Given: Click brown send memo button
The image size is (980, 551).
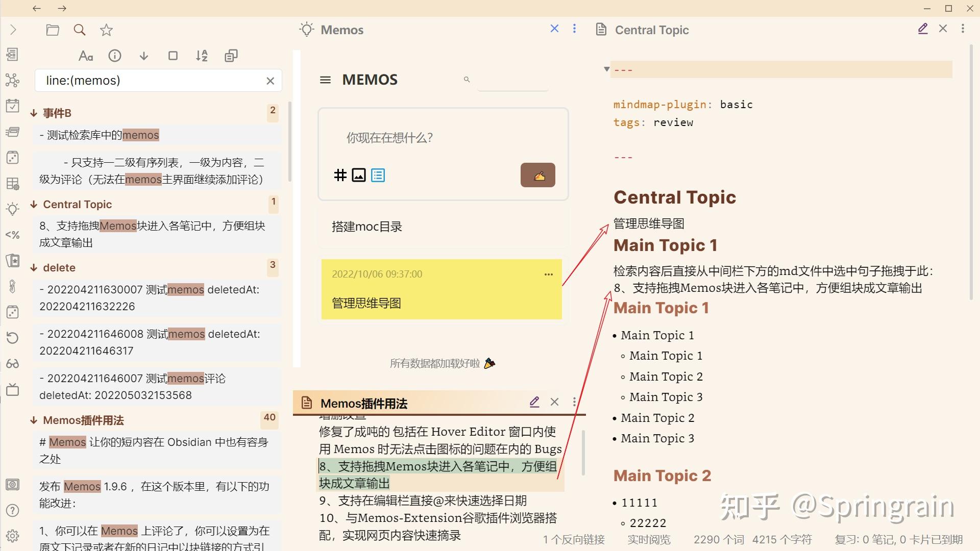Looking at the screenshot, I should pyautogui.click(x=537, y=176).
